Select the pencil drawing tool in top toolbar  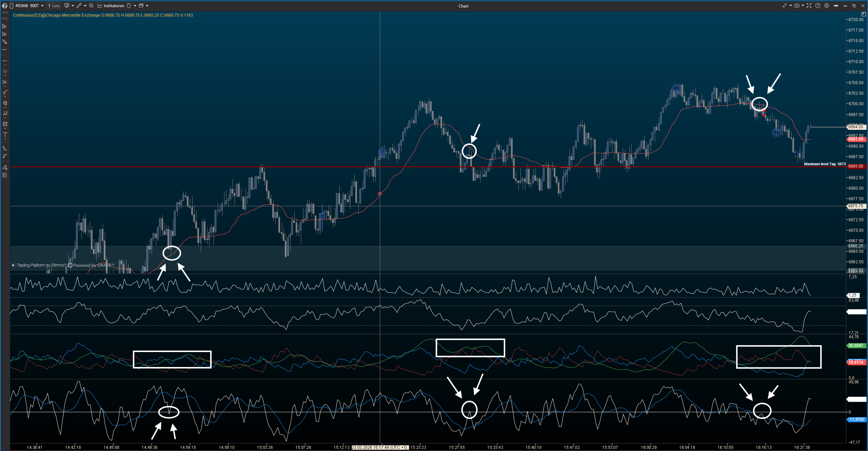pos(79,6)
